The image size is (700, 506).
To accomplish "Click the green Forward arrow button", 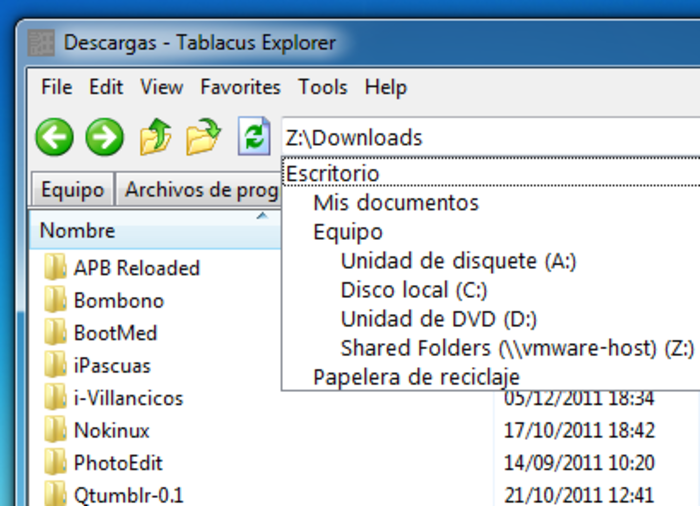I will 104,137.
